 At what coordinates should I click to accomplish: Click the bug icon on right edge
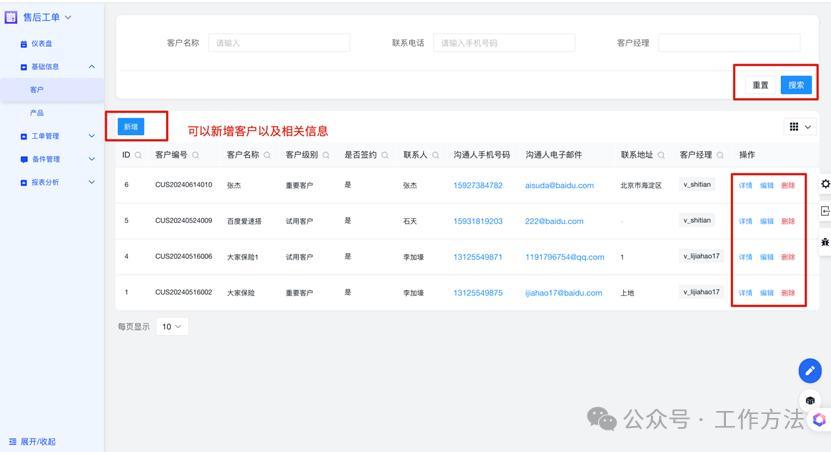[x=824, y=242]
